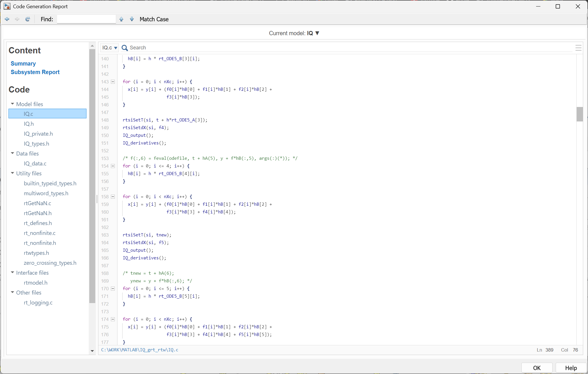Maximize the Code Generation Report window
The height and width of the screenshot is (374, 588).
pyautogui.click(x=558, y=6)
